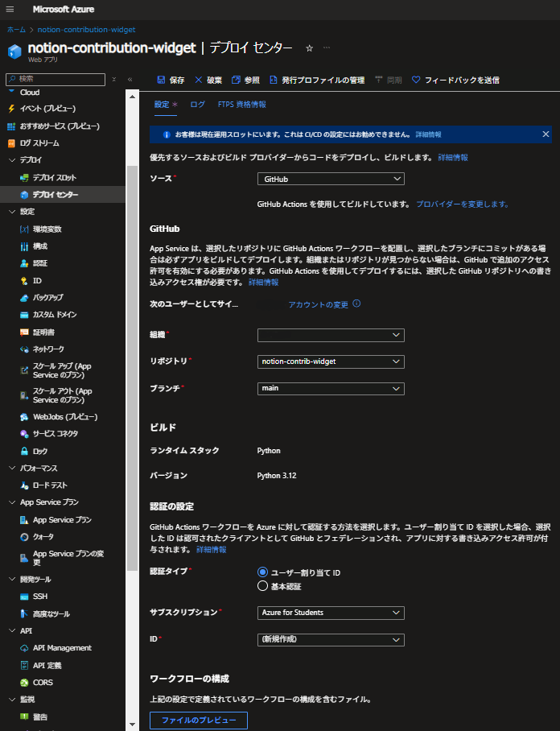Screen dimensions: 560x731
Task: Open スケール アップ (App Service のプラン)
Action: point(63,370)
